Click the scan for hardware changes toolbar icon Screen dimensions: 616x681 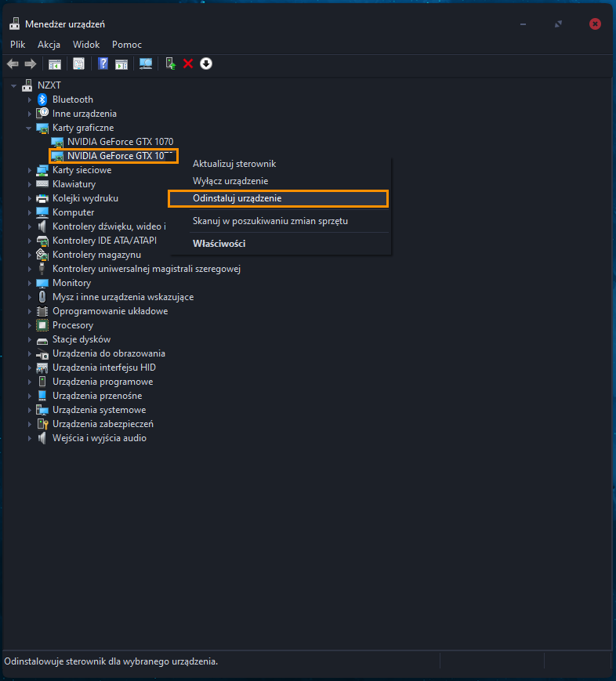(146, 63)
